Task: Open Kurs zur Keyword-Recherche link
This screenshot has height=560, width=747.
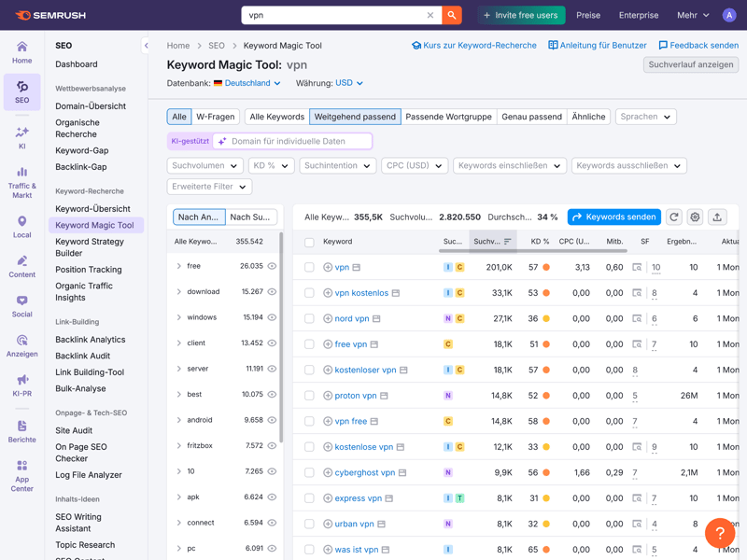Action: tap(475, 45)
